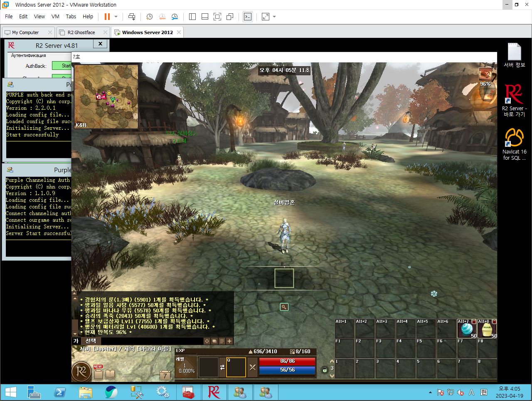Expand the hidden system tray icons
The height and width of the screenshot is (401, 532).
coord(430,392)
